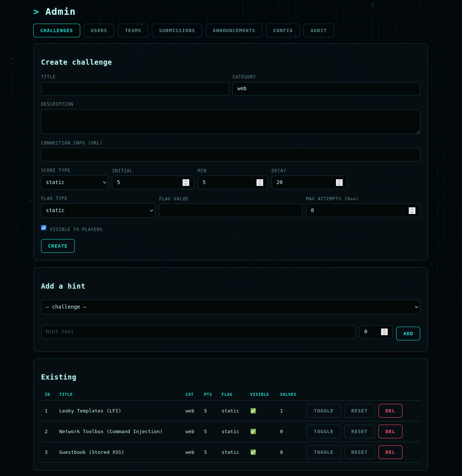Click the Add hint button
Viewport: 462px width, 476px height.
coord(408,334)
